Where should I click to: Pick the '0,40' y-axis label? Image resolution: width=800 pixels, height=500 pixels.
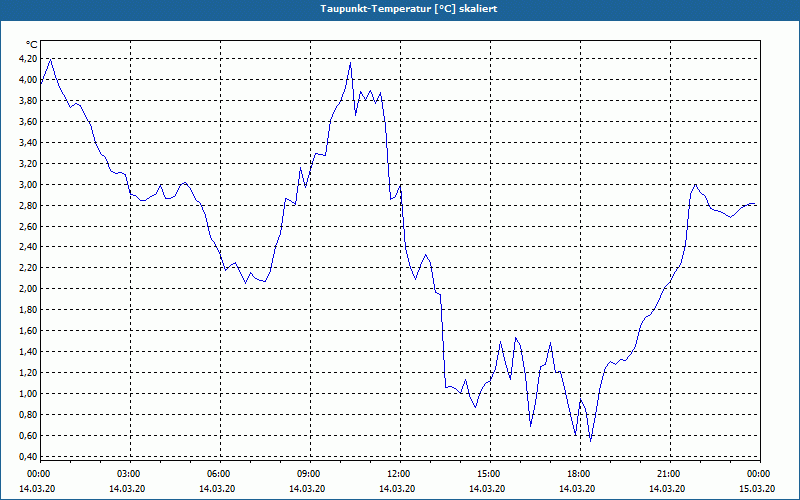click(x=28, y=456)
